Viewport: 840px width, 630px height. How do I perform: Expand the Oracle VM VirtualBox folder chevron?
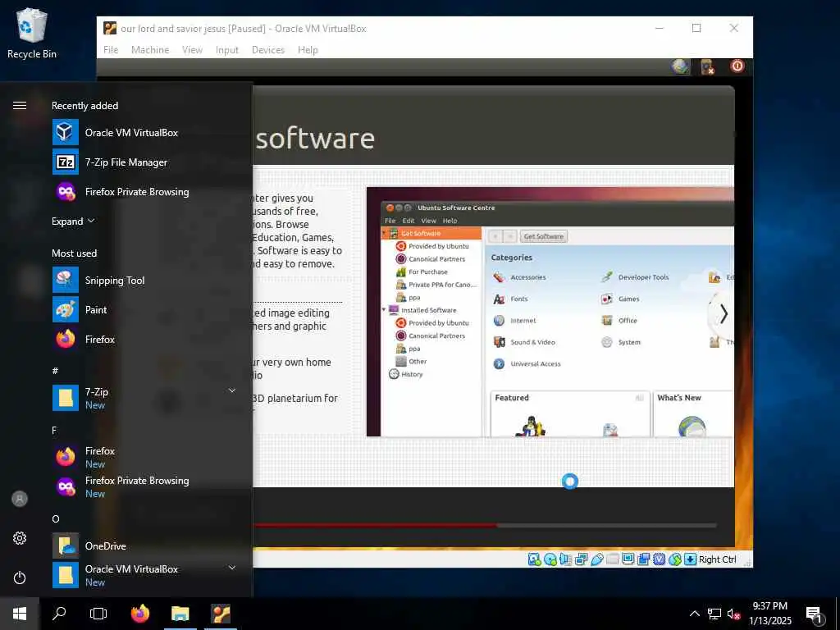tap(232, 568)
